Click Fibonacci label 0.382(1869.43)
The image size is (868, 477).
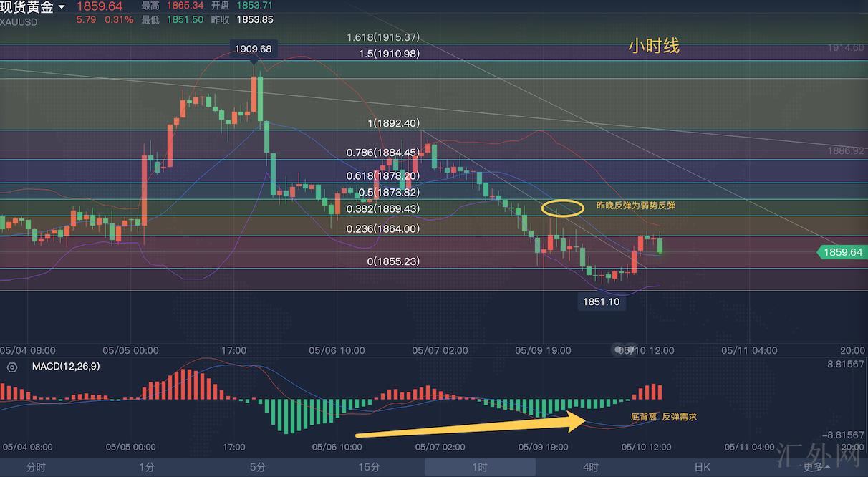coord(383,209)
